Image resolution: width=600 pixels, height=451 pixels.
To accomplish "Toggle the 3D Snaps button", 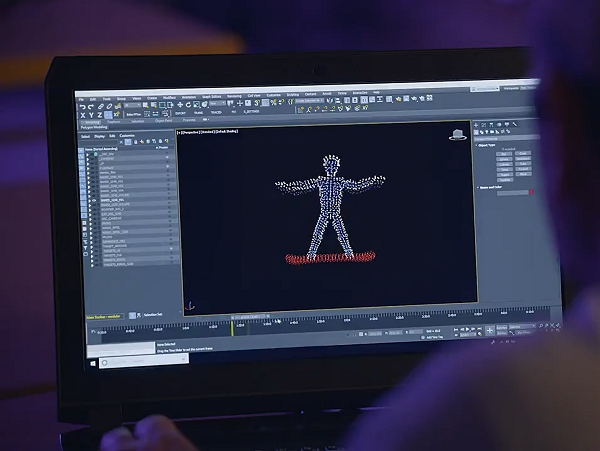I will click(x=257, y=103).
